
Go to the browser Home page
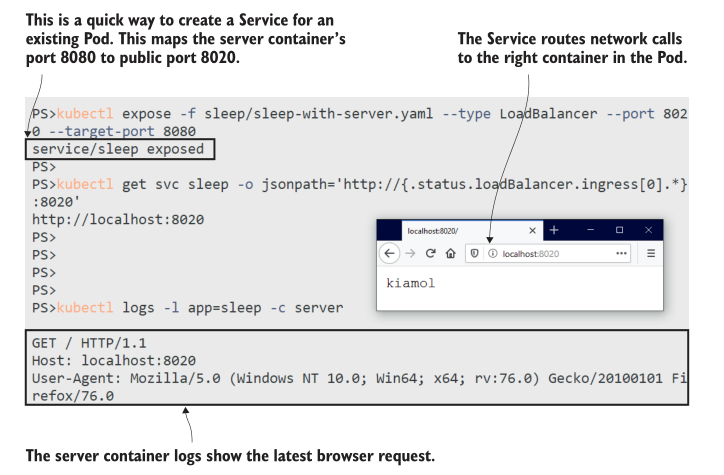pyautogui.click(x=450, y=255)
